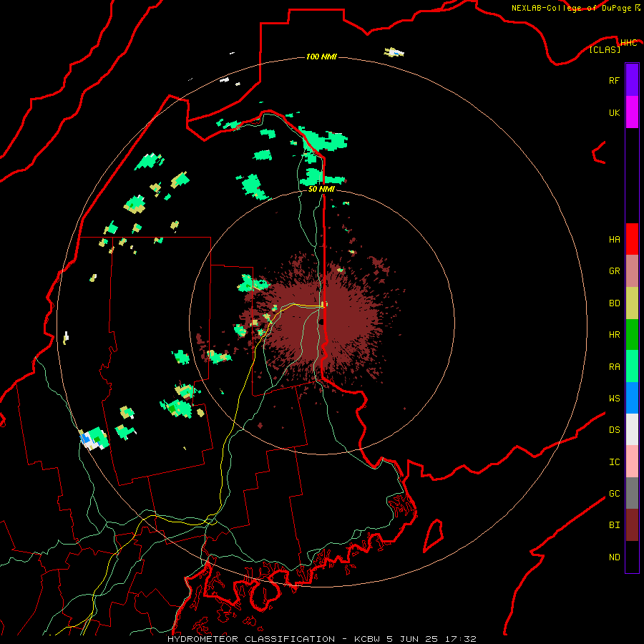Viewport: 644px width, 644px height.
Task: Click the NEXLAB-College of DuPage credit text
Action: point(572,8)
